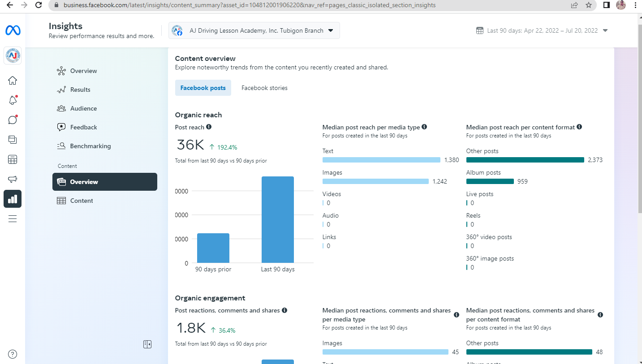This screenshot has width=642, height=364.
Task: Open the Results menu item
Action: [x=105, y=90]
